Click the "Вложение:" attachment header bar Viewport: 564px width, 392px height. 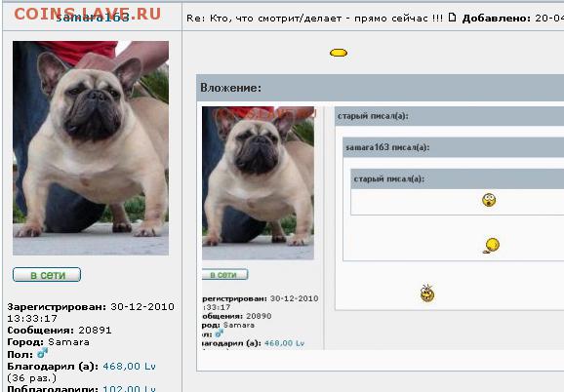[381, 88]
